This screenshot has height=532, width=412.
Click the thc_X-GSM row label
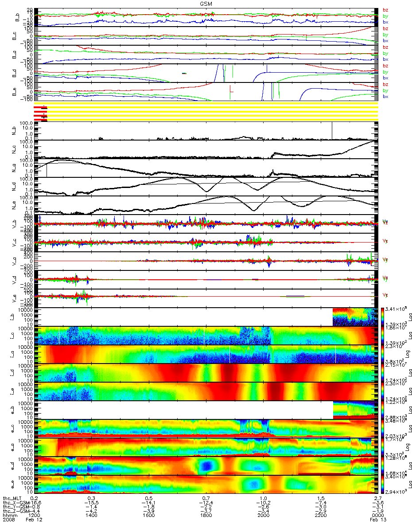click(15, 504)
